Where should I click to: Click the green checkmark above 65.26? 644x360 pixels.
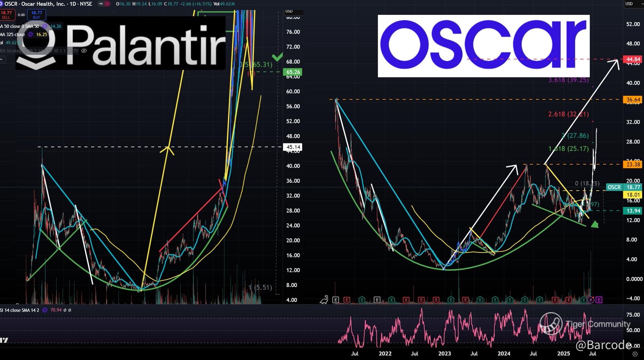tap(277, 57)
